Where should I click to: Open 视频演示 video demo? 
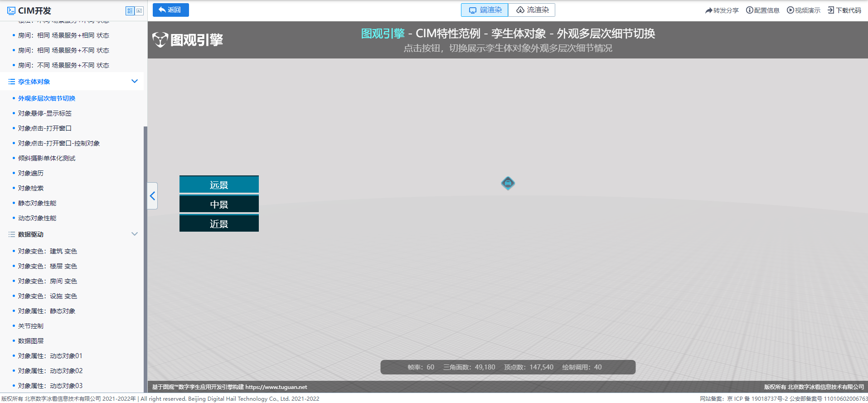coord(803,10)
